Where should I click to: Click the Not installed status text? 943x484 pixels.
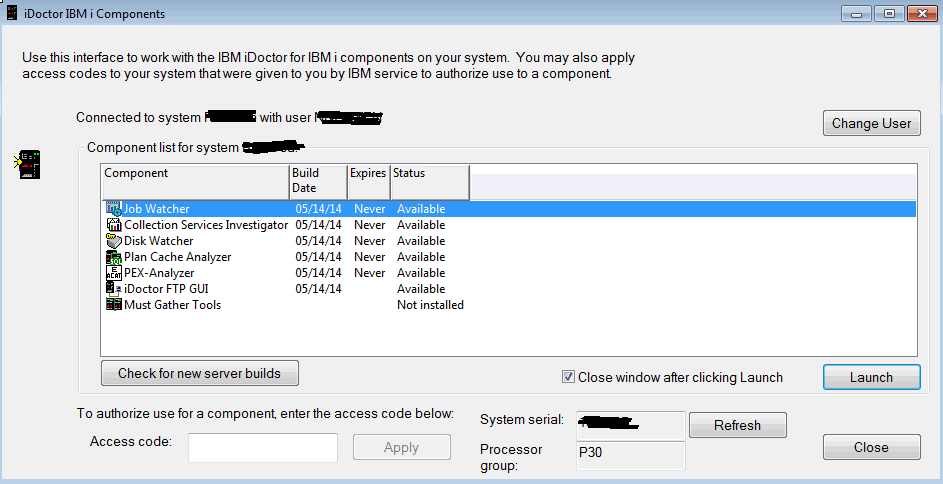(x=431, y=305)
